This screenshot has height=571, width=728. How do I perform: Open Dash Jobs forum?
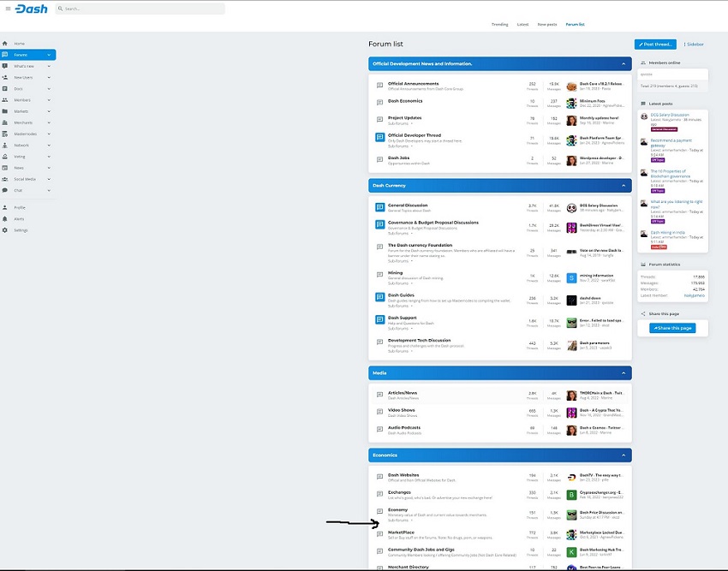point(398,158)
